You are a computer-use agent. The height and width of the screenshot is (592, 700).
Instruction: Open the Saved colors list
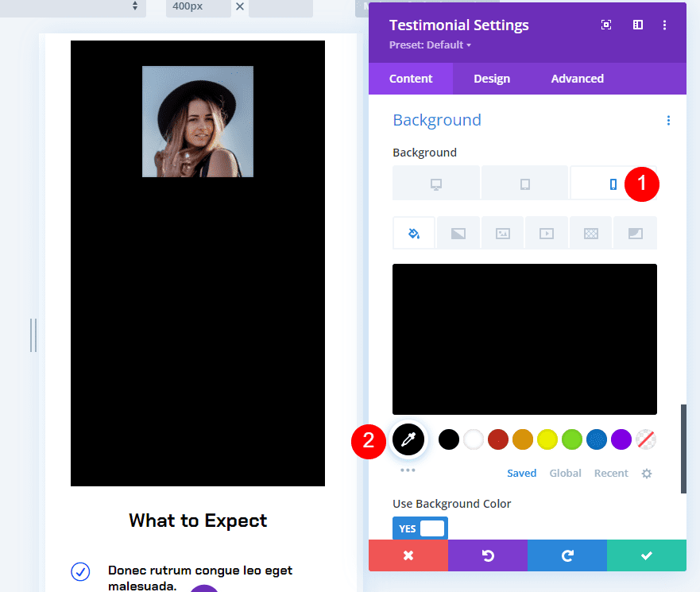(522, 473)
